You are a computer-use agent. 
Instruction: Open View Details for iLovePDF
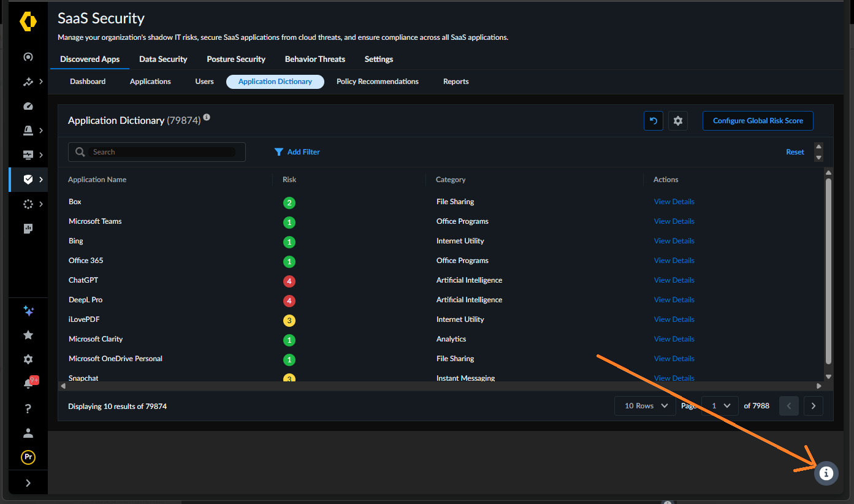pyautogui.click(x=674, y=319)
